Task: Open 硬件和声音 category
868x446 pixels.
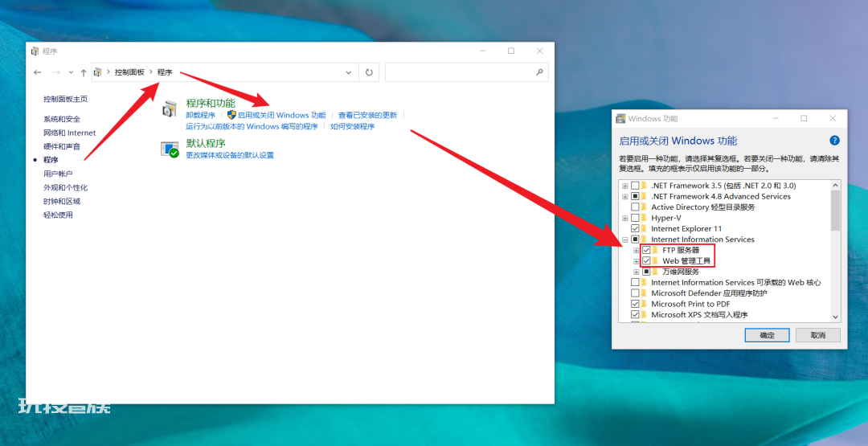Action: click(62, 146)
